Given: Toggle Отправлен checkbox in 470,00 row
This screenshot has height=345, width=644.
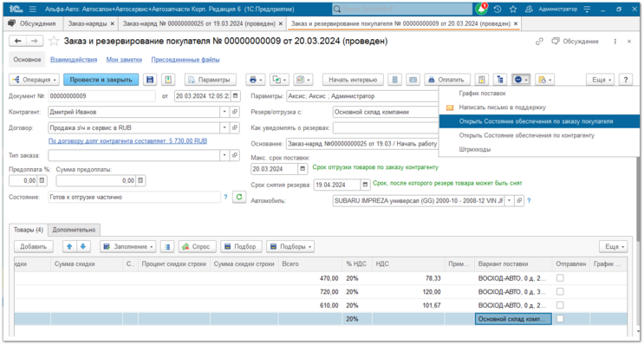Looking at the screenshot, I should pyautogui.click(x=560, y=278).
